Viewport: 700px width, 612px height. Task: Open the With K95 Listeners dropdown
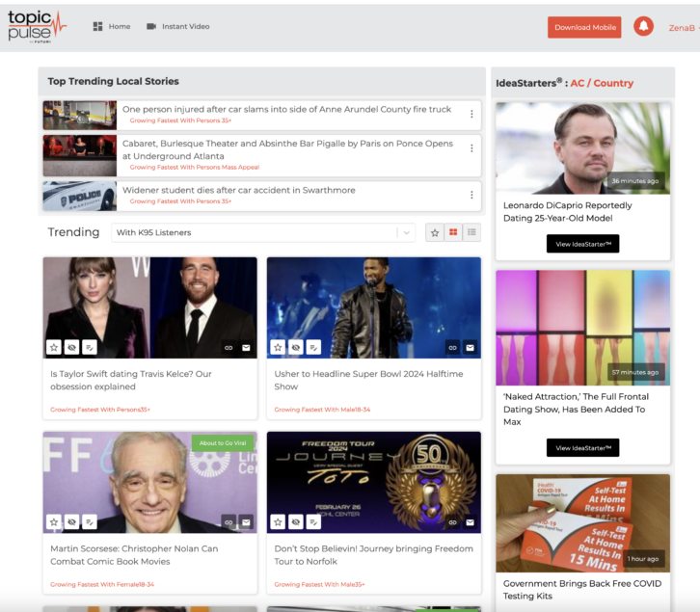pyautogui.click(x=263, y=232)
